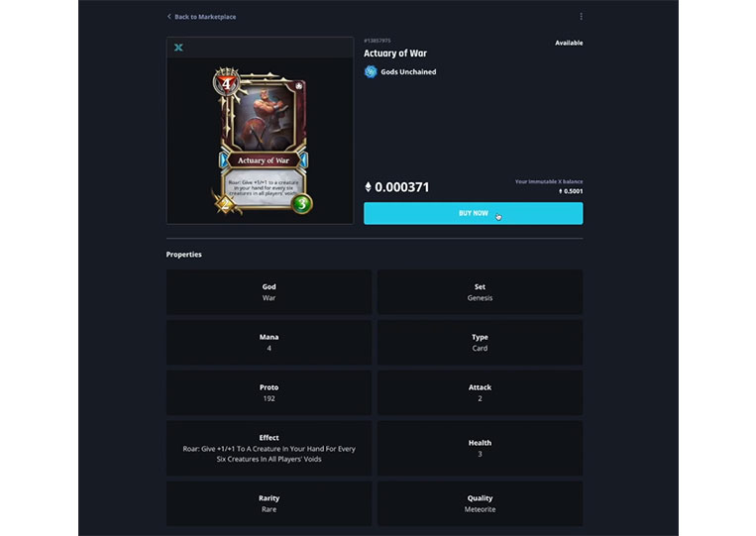Image resolution: width=756 pixels, height=536 pixels.
Task: Click the back chevron arrow
Action: pos(168,17)
